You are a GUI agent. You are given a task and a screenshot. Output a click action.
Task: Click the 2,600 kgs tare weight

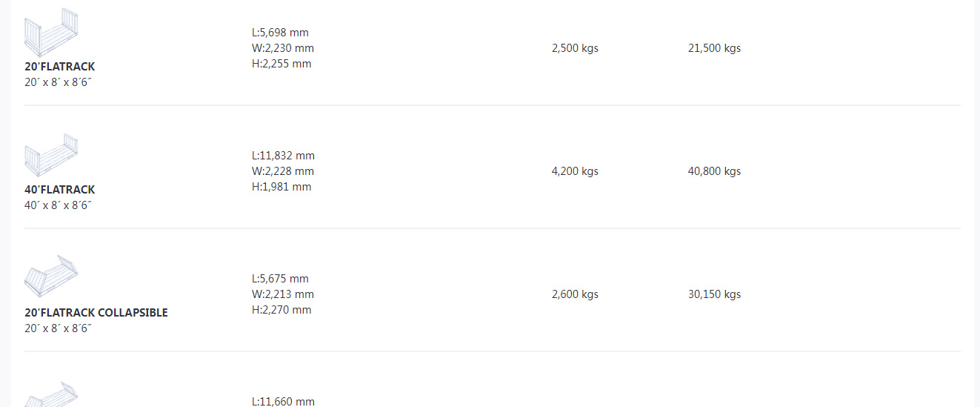coord(575,294)
